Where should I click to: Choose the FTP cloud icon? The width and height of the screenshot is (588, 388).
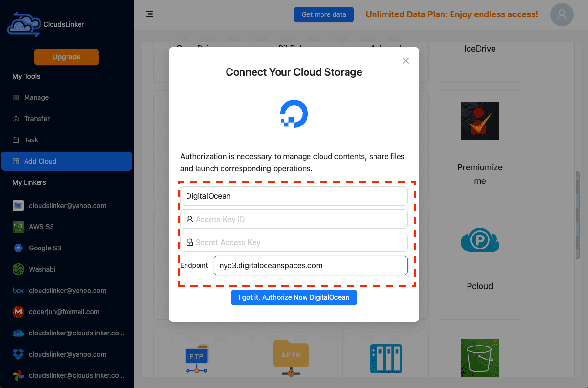pyautogui.click(x=197, y=359)
